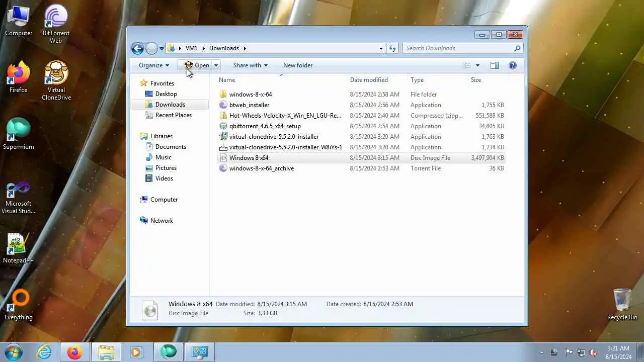Expand Downloads breadcrumb arrow

(x=245, y=48)
